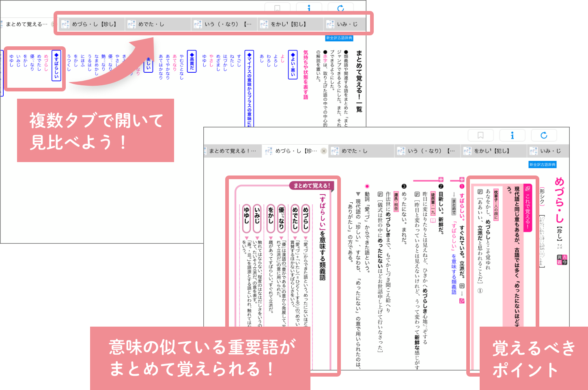Click the 枕草子・人の顔に source label

pos(496,204)
